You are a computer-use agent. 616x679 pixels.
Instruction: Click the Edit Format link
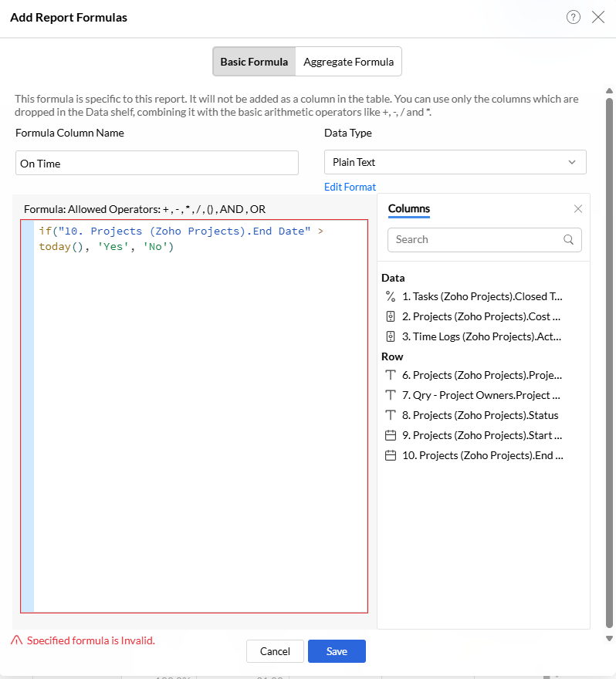click(350, 187)
